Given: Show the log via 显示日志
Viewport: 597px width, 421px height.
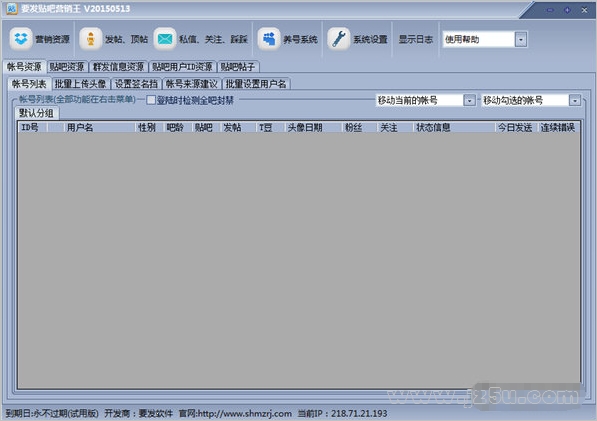Looking at the screenshot, I should pyautogui.click(x=415, y=39).
